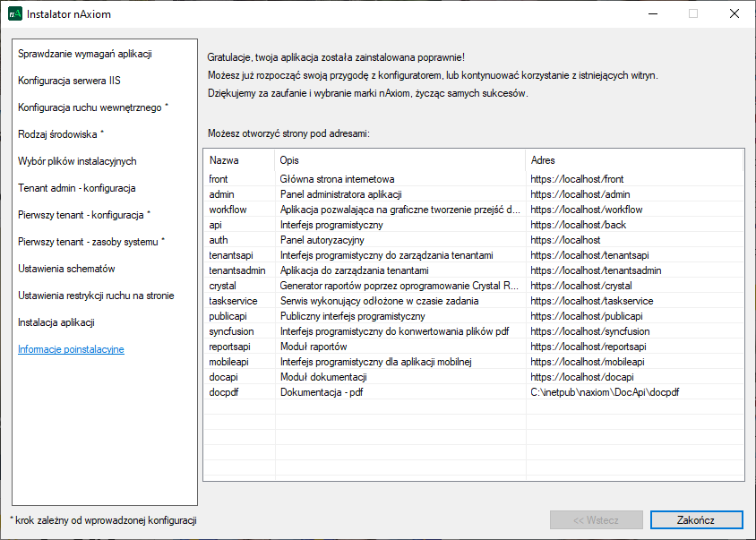Minimize the Instalator nAxiom window
Viewport: 756px width, 540px height.
[x=653, y=13]
